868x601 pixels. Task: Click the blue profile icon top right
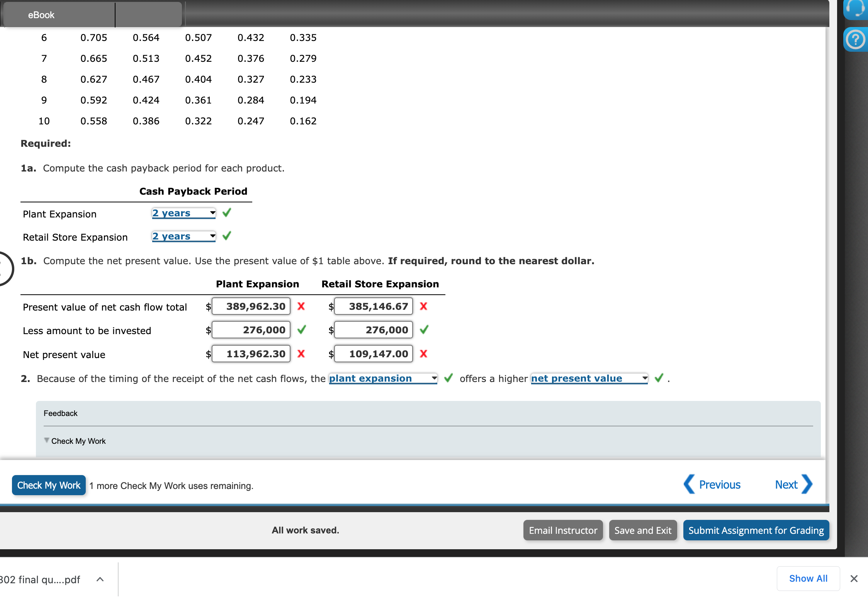tap(856, 10)
